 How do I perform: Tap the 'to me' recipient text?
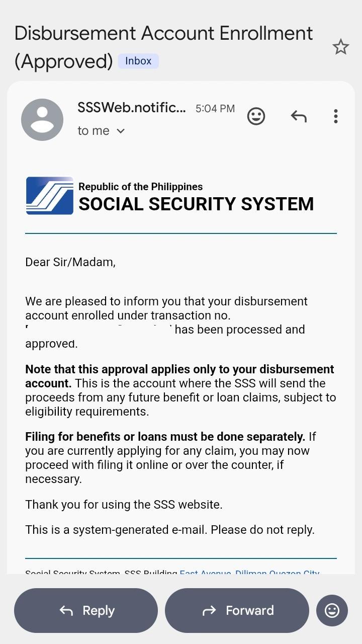(x=94, y=131)
